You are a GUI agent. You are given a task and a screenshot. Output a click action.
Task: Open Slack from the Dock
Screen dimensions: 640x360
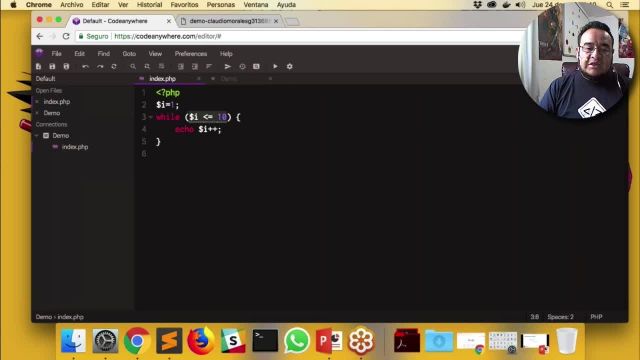(233, 340)
